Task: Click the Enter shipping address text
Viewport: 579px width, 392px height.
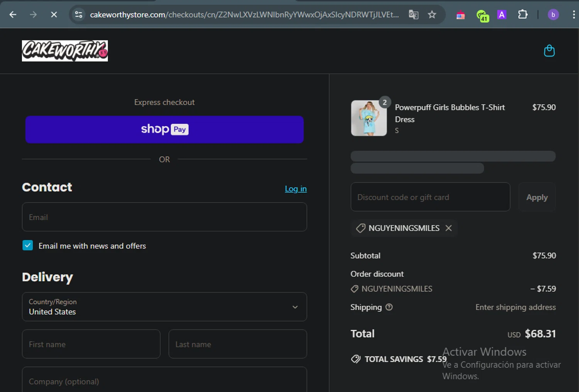Action: (x=516, y=307)
